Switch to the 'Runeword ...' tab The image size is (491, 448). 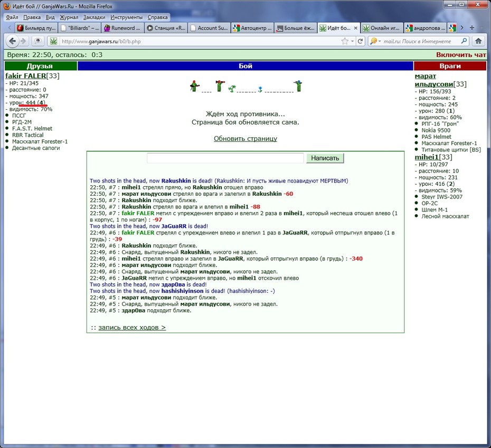(122, 28)
